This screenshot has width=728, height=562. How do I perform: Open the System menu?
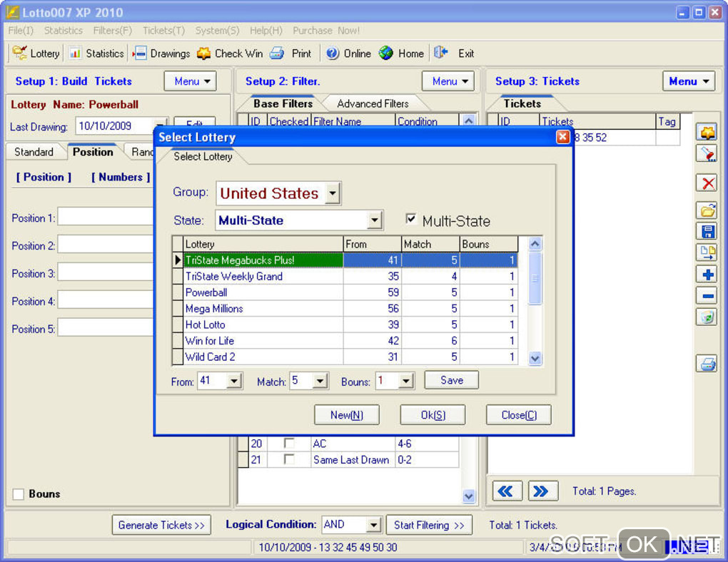pos(217,31)
